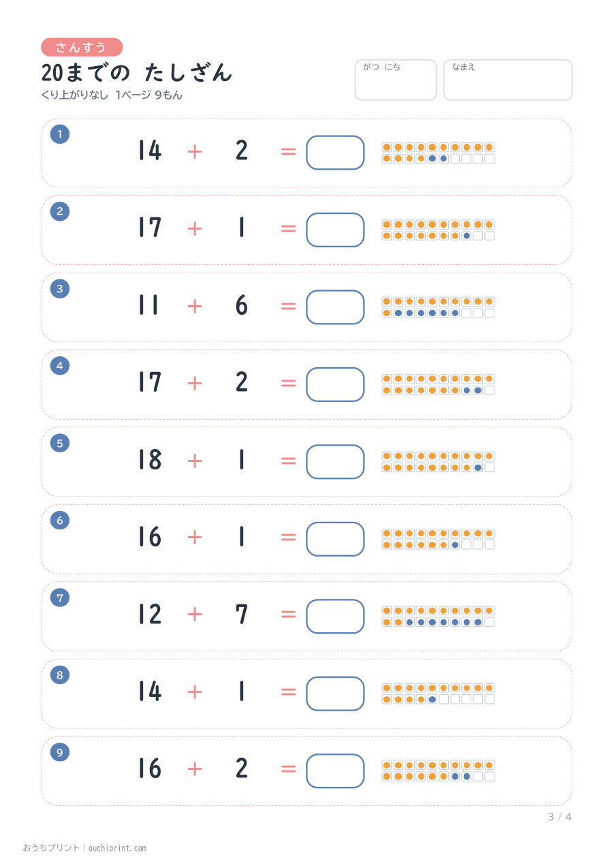Click the answer box for 12 + 7
613x868 pixels.
(335, 616)
